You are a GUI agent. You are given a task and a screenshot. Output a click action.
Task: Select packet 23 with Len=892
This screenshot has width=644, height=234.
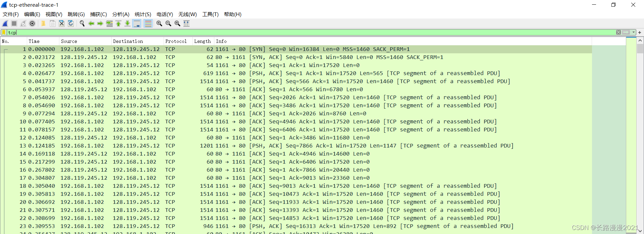[296, 226]
